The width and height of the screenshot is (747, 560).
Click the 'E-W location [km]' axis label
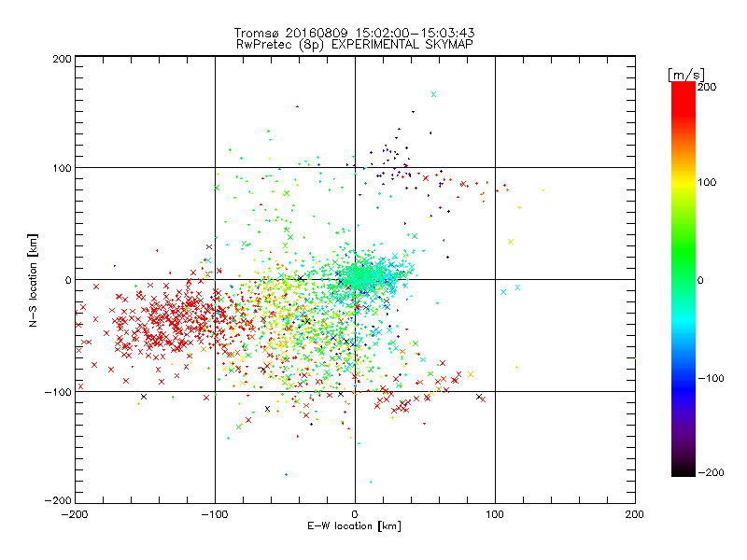(354, 526)
